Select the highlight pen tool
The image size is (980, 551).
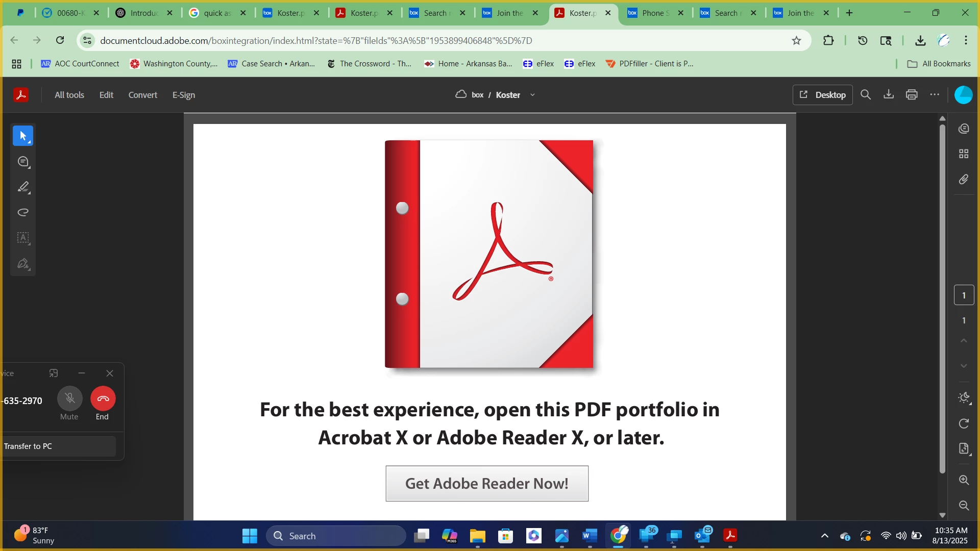[23, 187]
